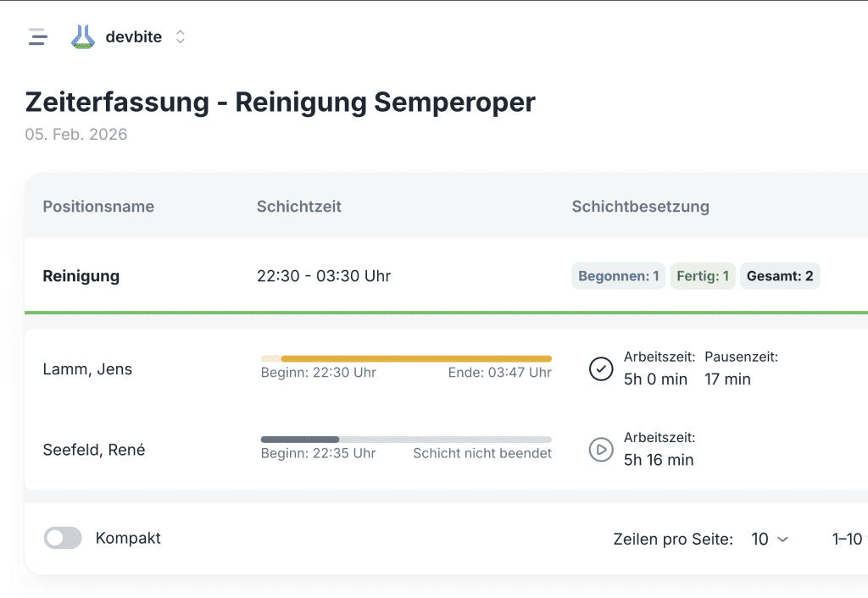Screen dimensions: 868x598
Task: Click the Begonnen: 1 status badge
Action: [618, 276]
